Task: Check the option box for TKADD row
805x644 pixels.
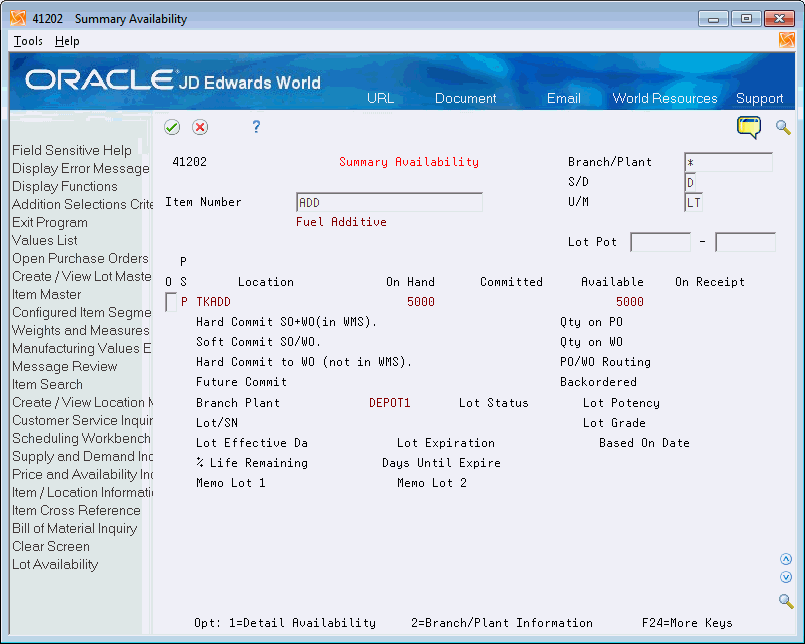Action: 171,302
